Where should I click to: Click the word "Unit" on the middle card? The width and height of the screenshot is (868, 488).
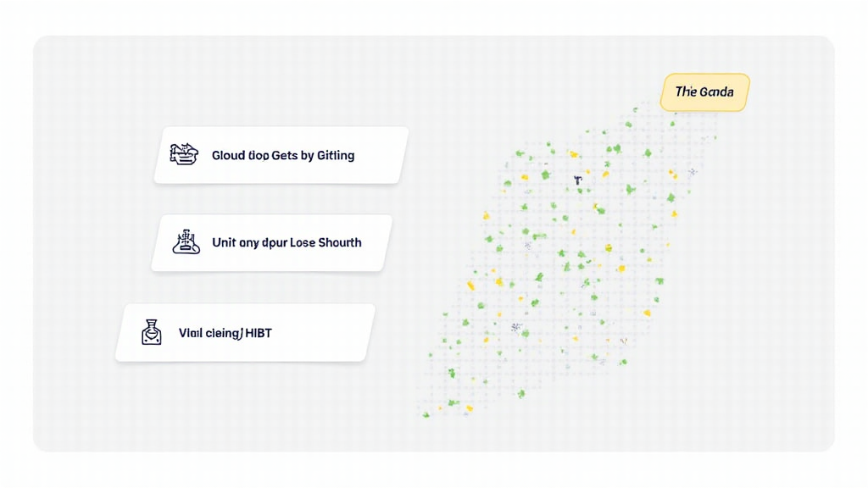[x=223, y=242]
